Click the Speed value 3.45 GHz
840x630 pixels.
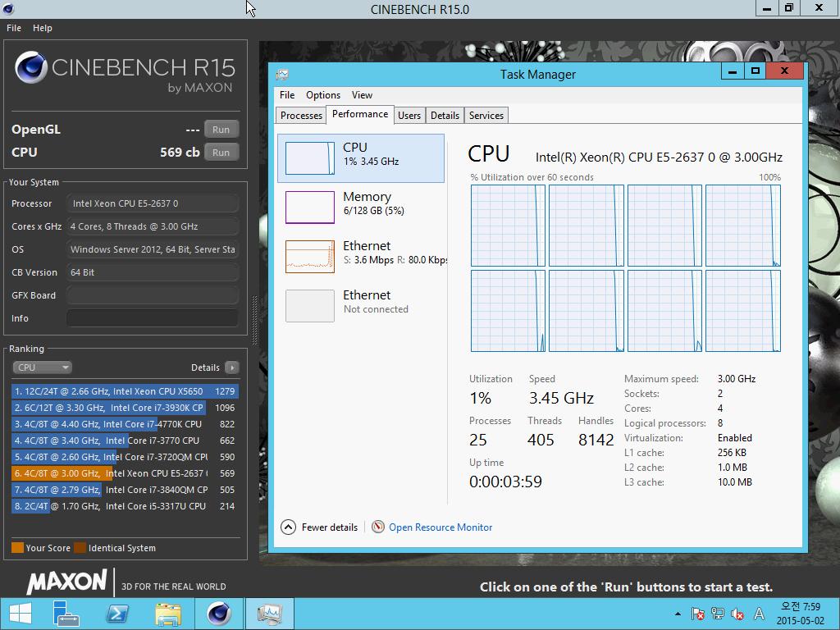561,398
